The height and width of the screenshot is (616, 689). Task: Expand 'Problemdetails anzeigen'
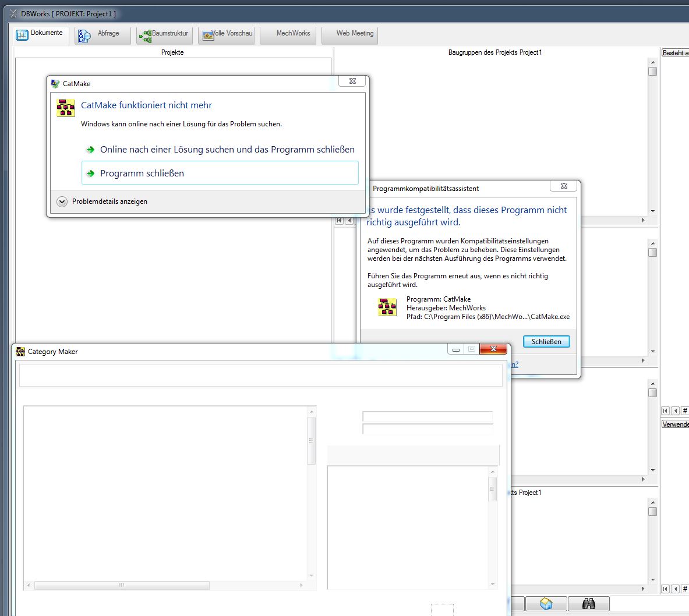(102, 201)
